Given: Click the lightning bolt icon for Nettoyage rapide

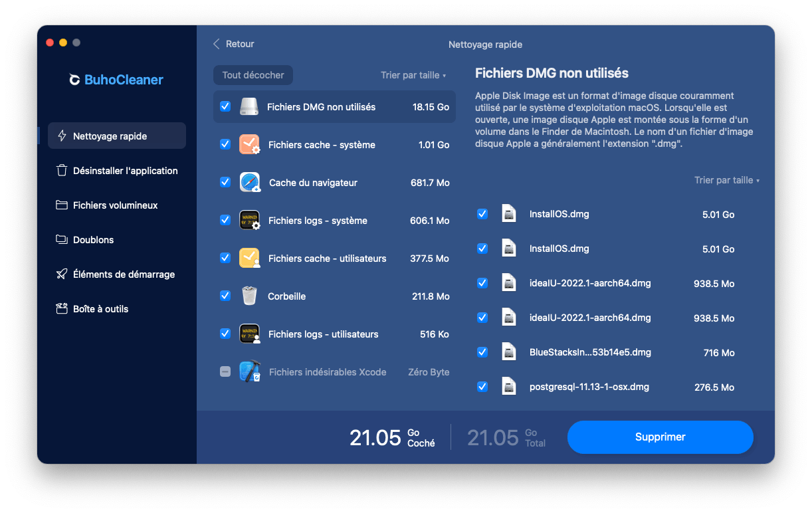Looking at the screenshot, I should point(62,136).
